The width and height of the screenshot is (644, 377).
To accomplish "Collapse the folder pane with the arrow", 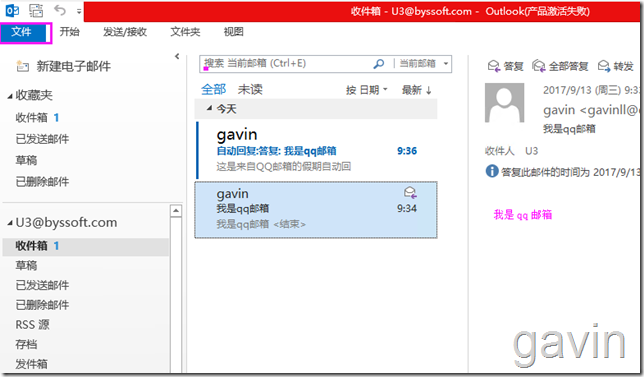I will [177, 56].
